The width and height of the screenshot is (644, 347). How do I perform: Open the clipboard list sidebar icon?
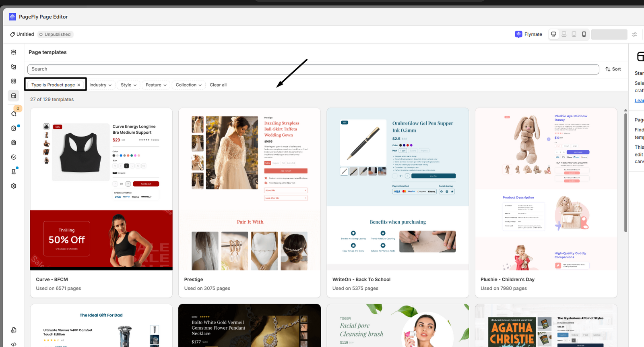click(x=14, y=143)
